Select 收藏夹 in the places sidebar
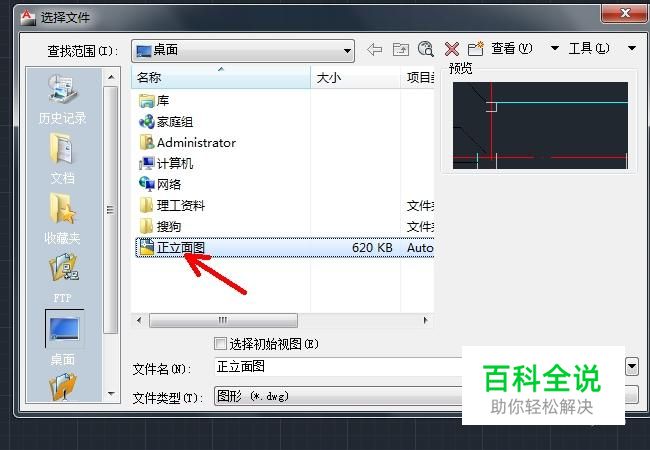 [62, 218]
